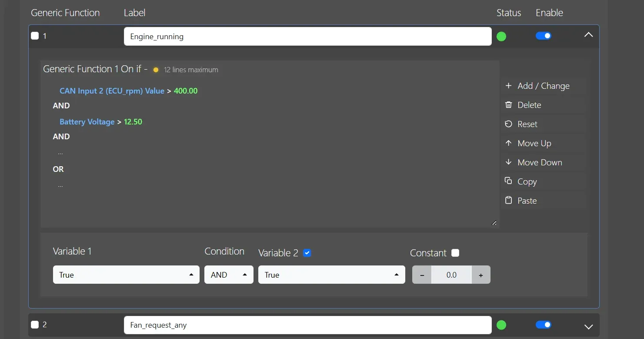Click the 12 lines maximum note
Image resolution: width=644 pixels, height=339 pixels.
pos(191,70)
